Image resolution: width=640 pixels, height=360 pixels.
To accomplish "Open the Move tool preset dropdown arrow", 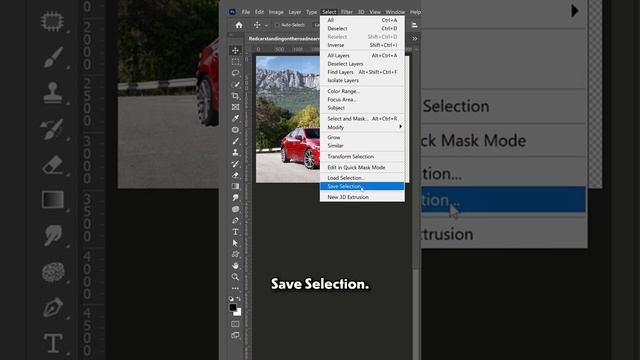I will click(x=266, y=25).
